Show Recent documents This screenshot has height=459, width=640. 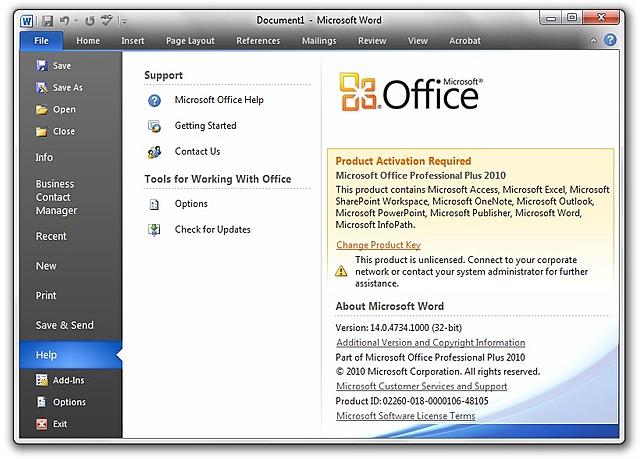click(51, 236)
